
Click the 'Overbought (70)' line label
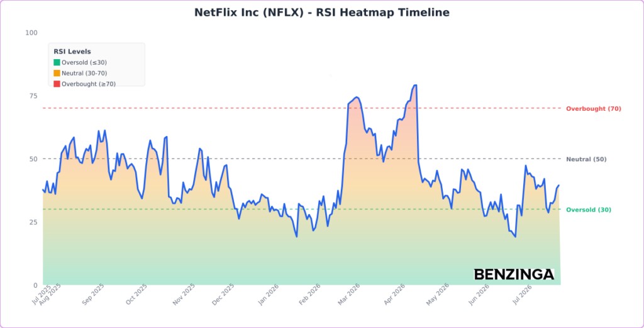pyautogui.click(x=594, y=108)
